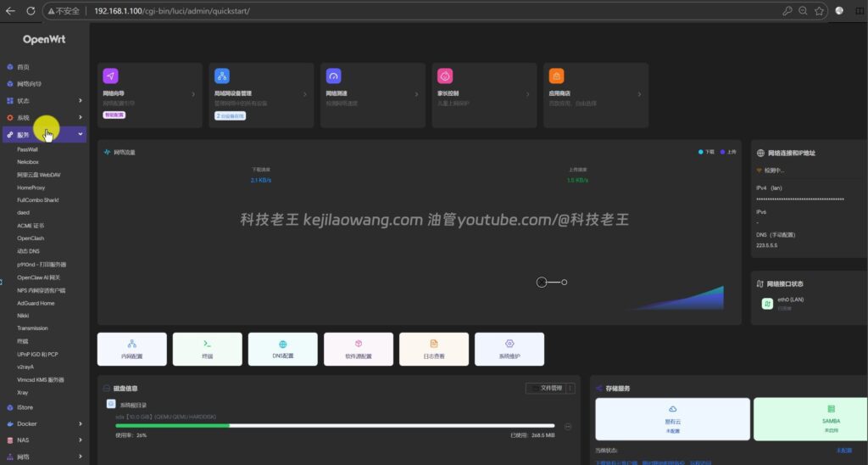Image resolution: width=868 pixels, height=465 pixels.
Task: Click the password key icon in address bar
Action: [x=787, y=10]
